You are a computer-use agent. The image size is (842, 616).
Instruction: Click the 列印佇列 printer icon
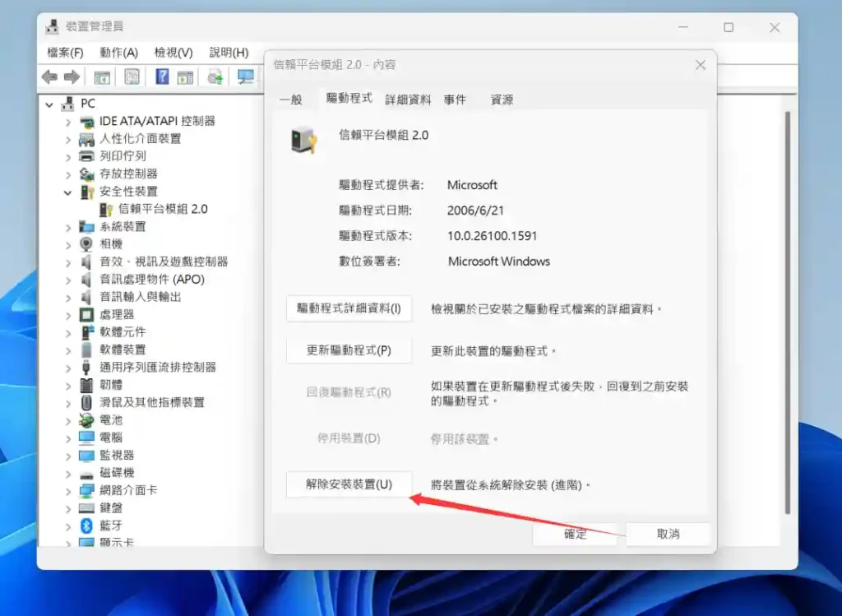86,156
